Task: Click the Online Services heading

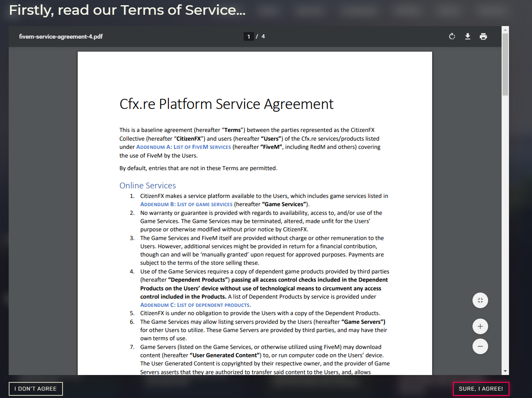Action: click(x=148, y=186)
